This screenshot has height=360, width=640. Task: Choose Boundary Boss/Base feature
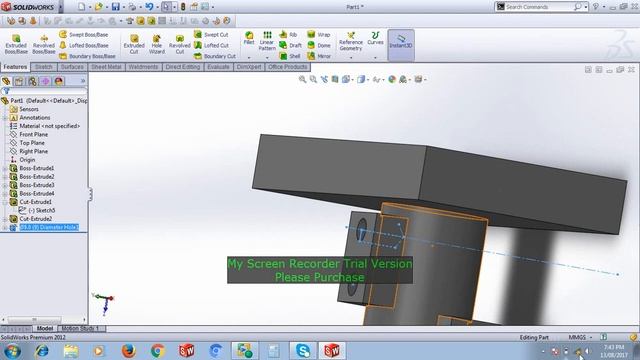click(x=87, y=56)
